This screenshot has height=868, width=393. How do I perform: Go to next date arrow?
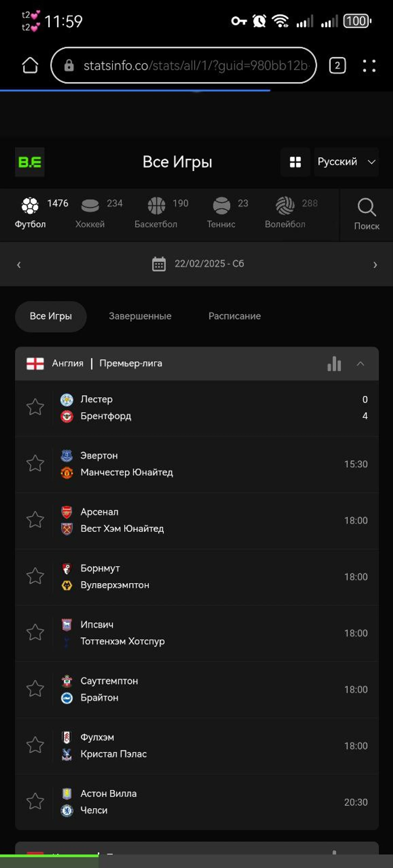(375, 265)
